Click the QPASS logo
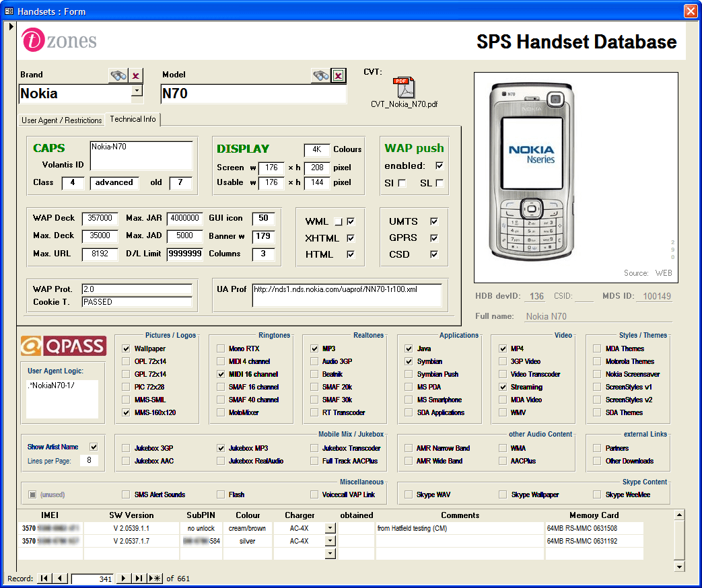 coord(64,346)
